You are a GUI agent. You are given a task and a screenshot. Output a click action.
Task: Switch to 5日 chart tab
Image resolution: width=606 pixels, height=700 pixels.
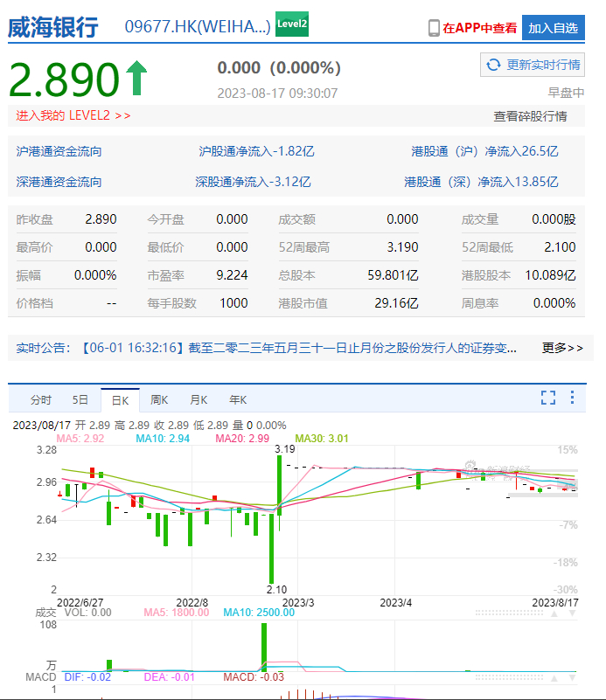pyautogui.click(x=80, y=399)
